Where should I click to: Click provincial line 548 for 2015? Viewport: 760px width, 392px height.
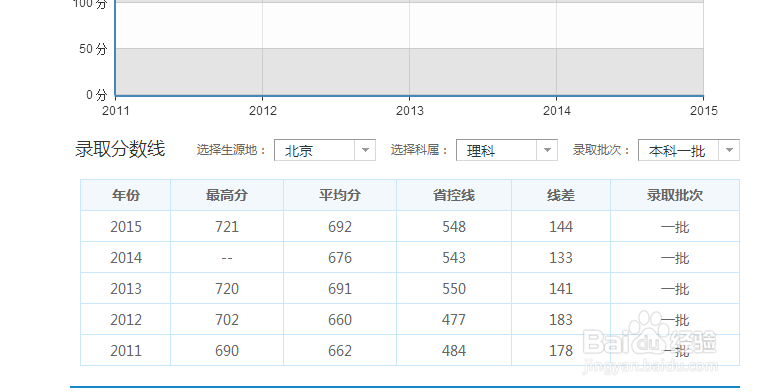tap(454, 226)
